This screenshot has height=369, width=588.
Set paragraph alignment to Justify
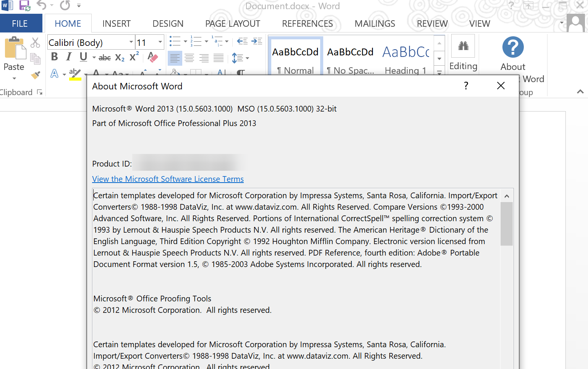tap(219, 58)
